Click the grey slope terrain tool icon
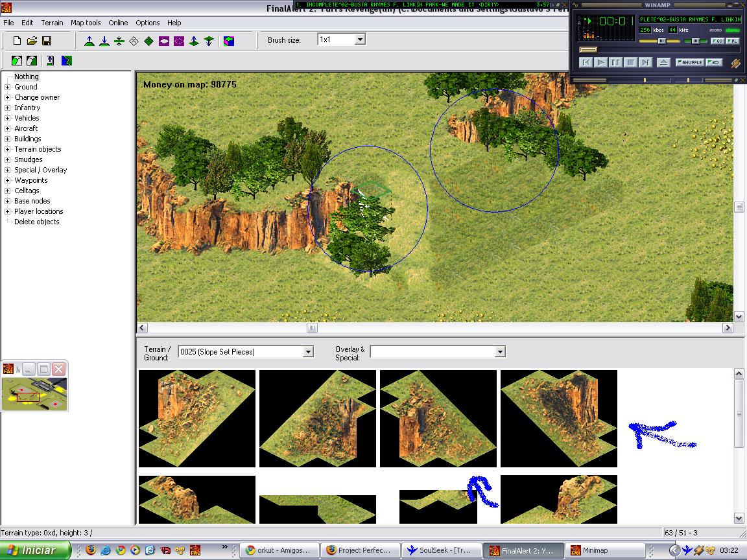 coord(32,60)
